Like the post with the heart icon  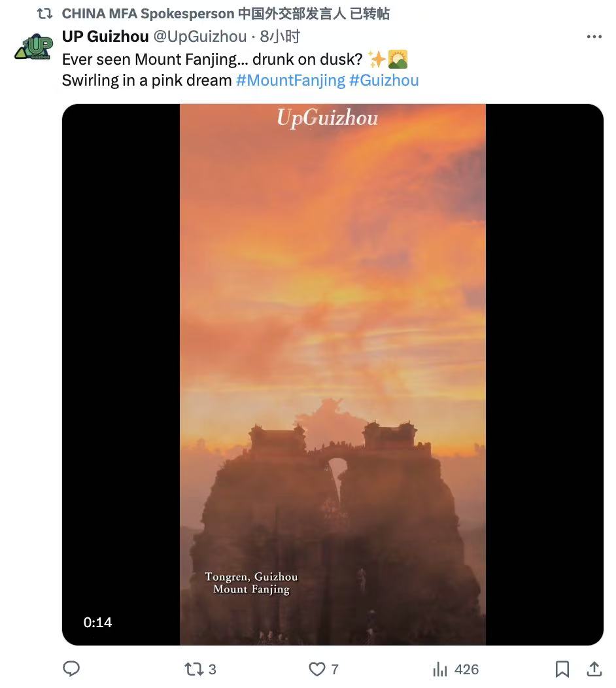(x=317, y=668)
